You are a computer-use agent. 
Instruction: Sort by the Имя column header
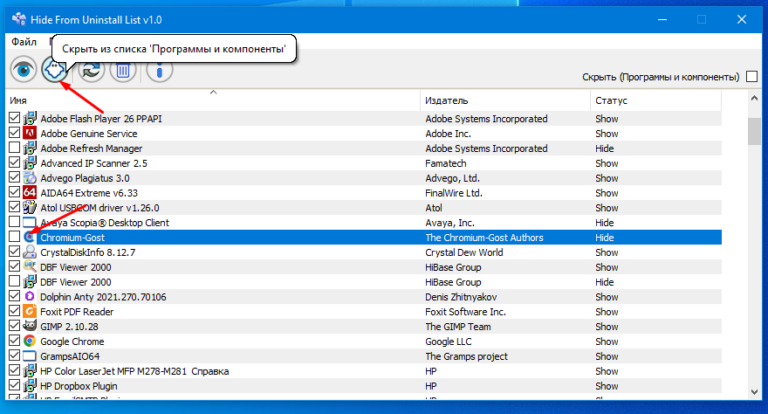click(213, 100)
